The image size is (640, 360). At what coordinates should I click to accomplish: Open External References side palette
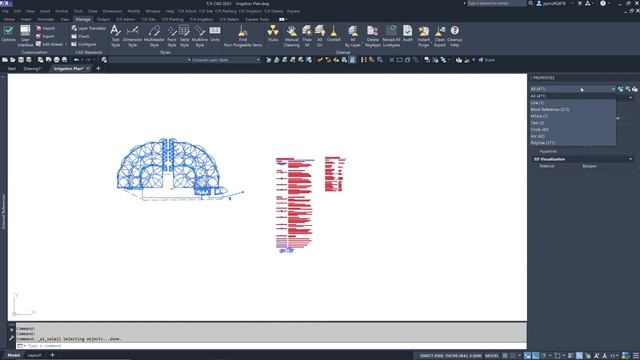pos(4,211)
